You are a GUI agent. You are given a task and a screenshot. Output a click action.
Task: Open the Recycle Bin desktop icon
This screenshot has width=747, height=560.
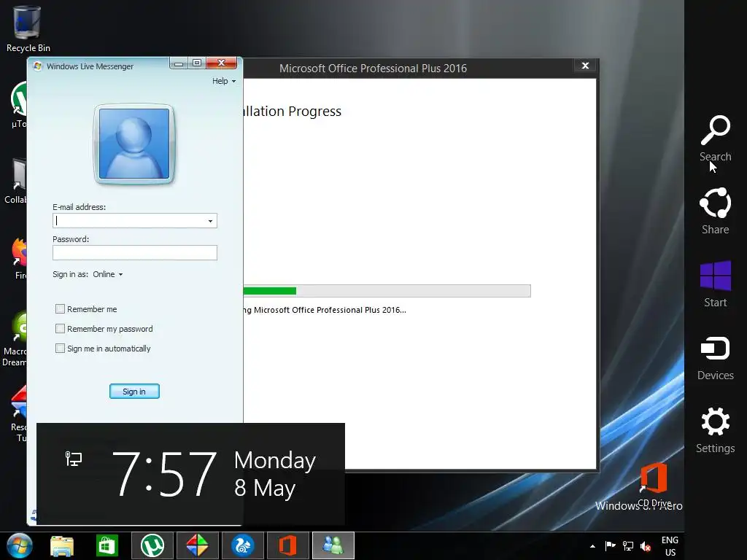[28, 28]
